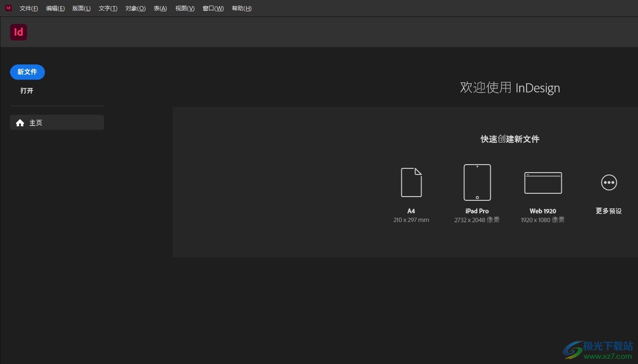638x364 pixels.
Task: Click the small InDesign icon in the title bar
Action: point(8,8)
